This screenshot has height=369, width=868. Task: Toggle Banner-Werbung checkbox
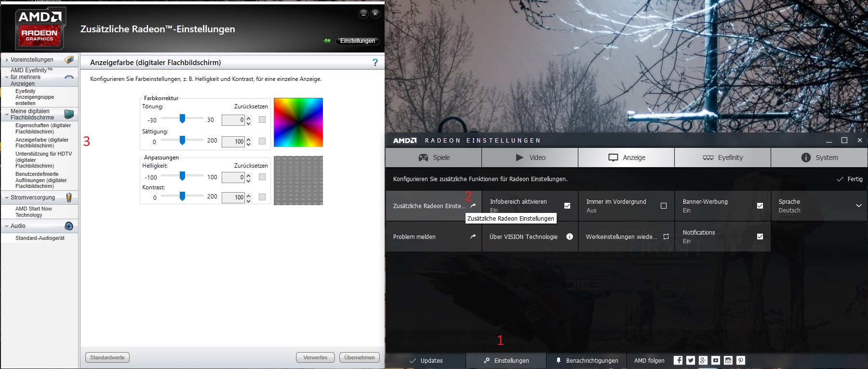760,206
